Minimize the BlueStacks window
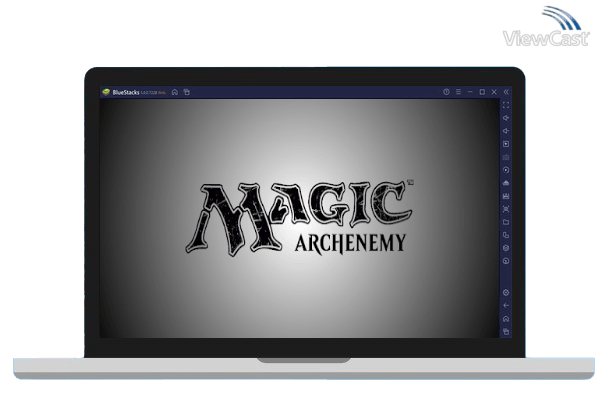The height and width of the screenshot is (414, 602). (x=470, y=92)
